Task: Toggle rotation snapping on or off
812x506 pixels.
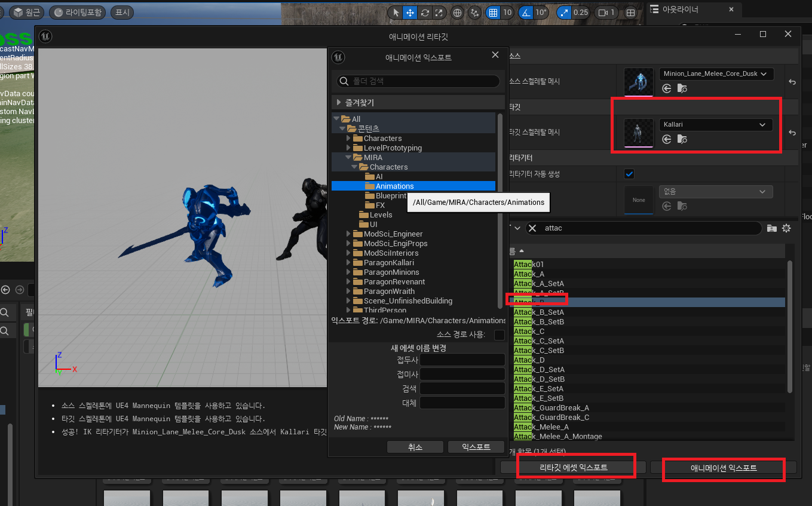Action: tap(525, 13)
